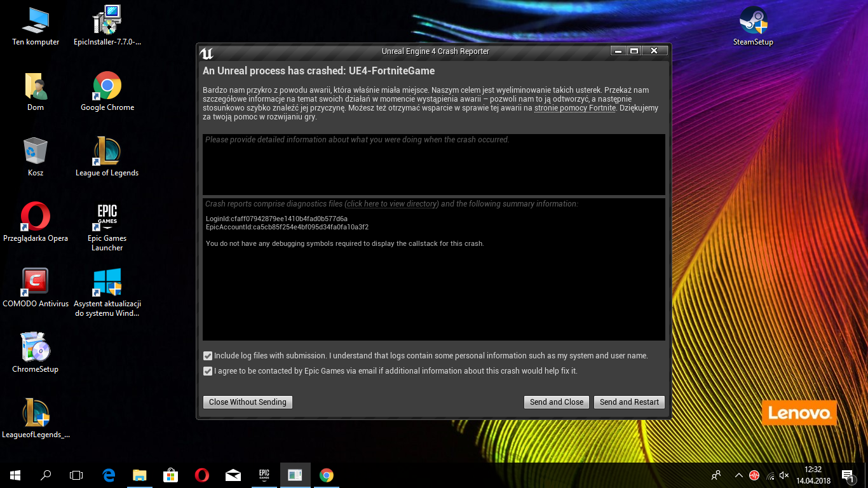Open the 'click here to view directory' link
This screenshot has width=868, height=488.
pos(392,204)
